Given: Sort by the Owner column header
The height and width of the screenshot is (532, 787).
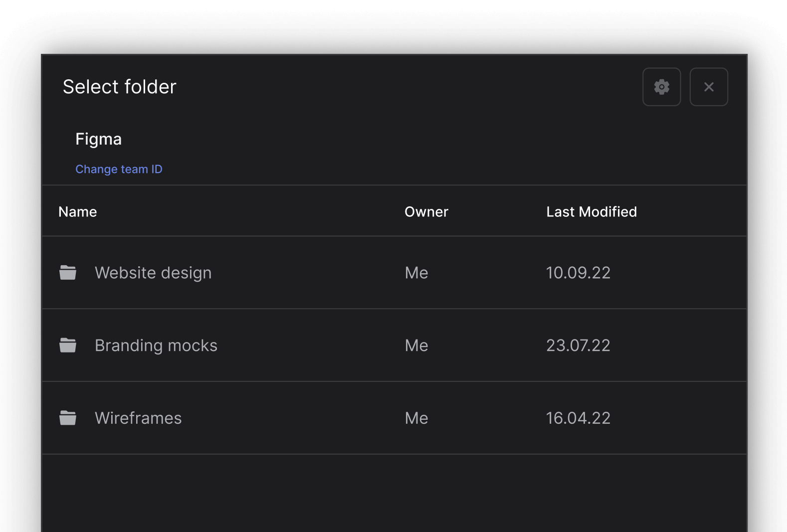Looking at the screenshot, I should click(x=426, y=211).
